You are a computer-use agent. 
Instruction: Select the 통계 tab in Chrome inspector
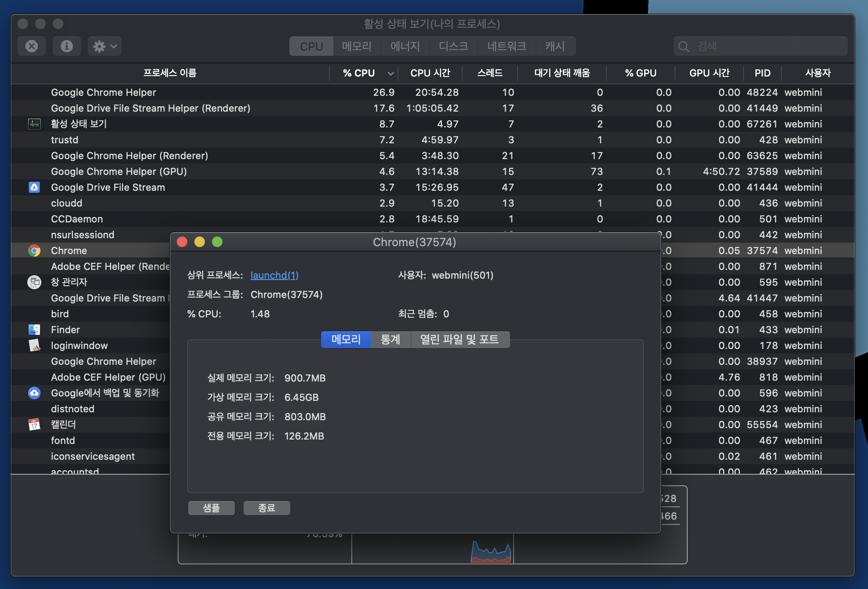(x=390, y=339)
